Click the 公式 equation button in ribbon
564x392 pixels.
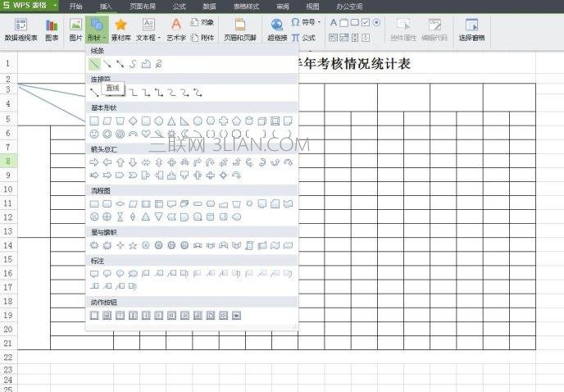click(x=303, y=38)
